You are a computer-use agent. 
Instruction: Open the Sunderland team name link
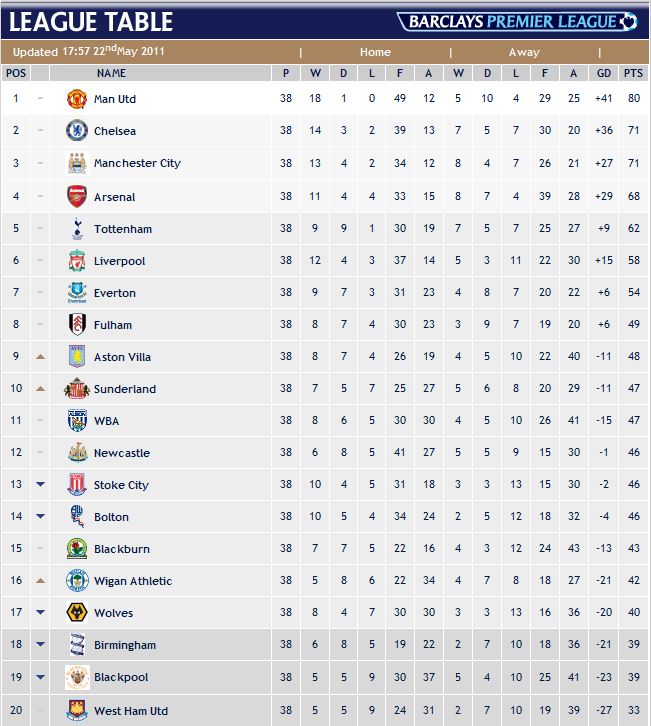click(125, 389)
